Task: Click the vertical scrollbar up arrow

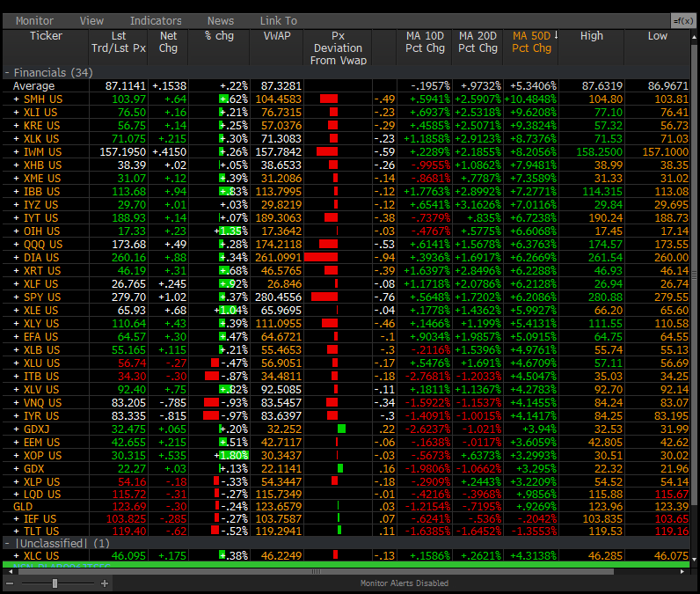Action: (x=694, y=37)
